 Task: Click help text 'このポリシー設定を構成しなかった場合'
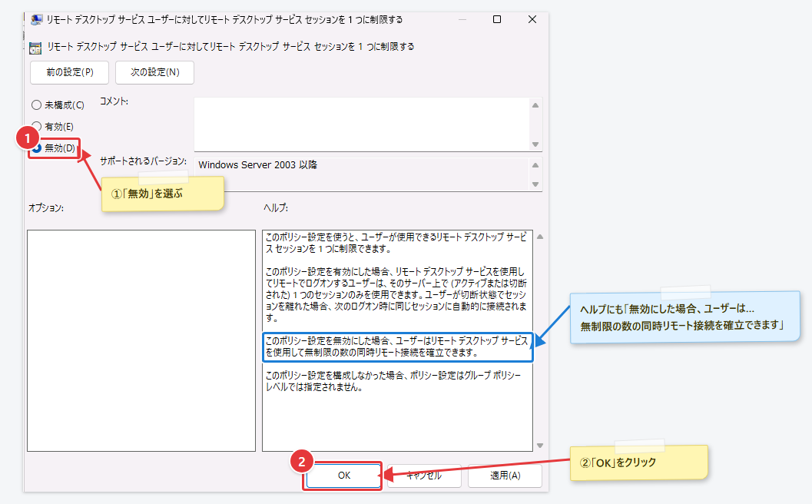click(x=336, y=375)
